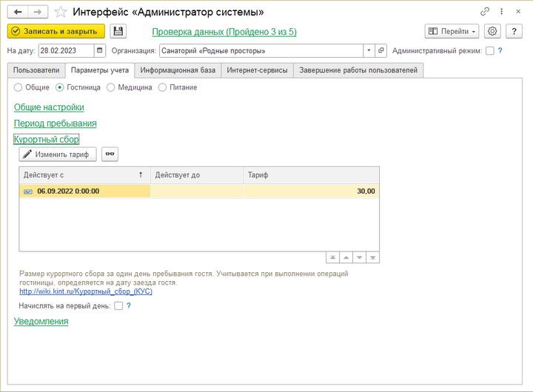Go forward with the right arrow button
Screen dimensions: 533x392
coord(38,12)
